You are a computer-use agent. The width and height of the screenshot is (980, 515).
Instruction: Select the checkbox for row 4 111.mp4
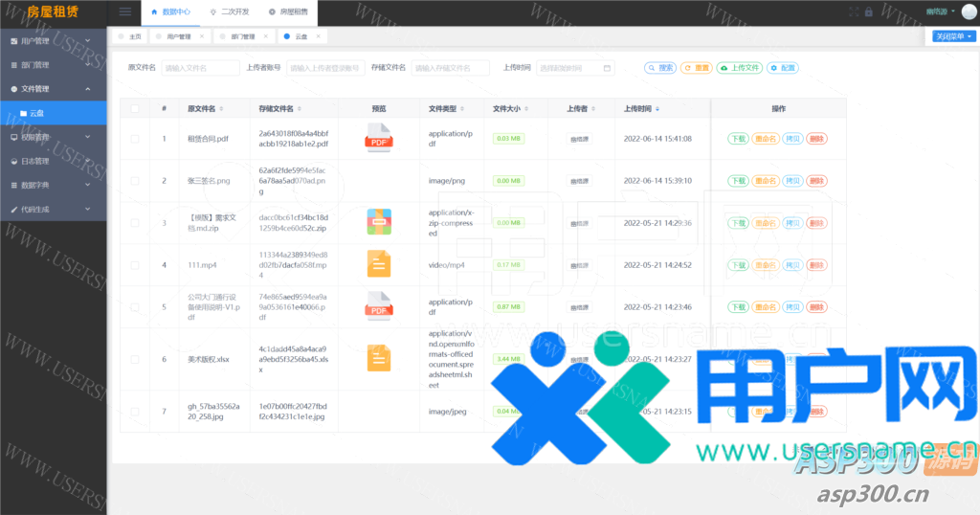[x=135, y=265]
